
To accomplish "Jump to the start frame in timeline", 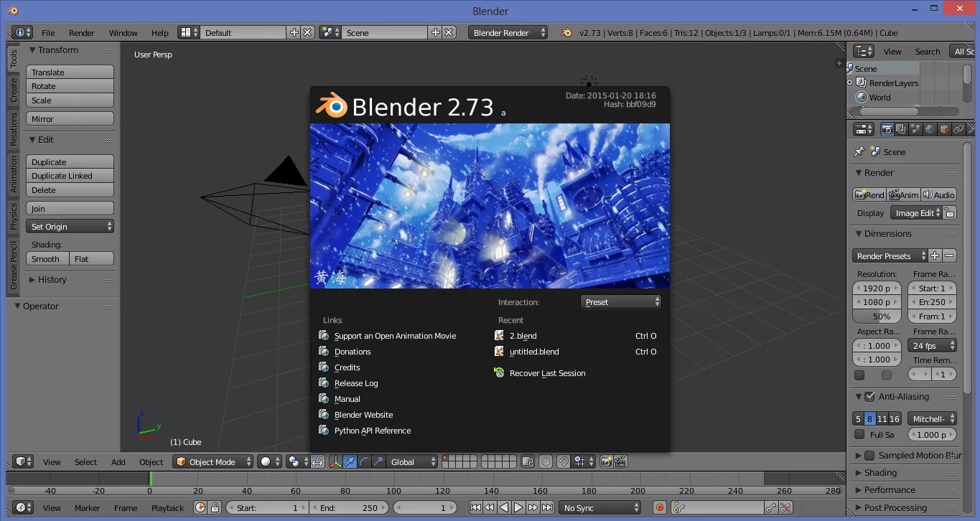I will tap(475, 507).
